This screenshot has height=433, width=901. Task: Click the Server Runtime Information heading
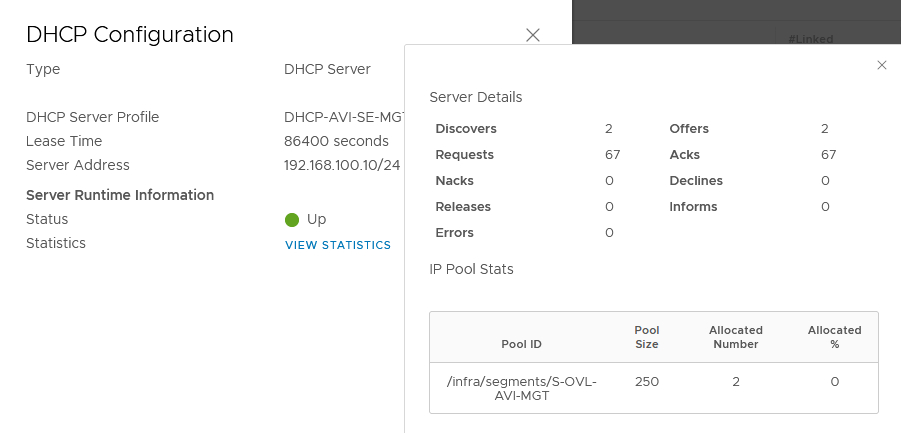[x=120, y=195]
